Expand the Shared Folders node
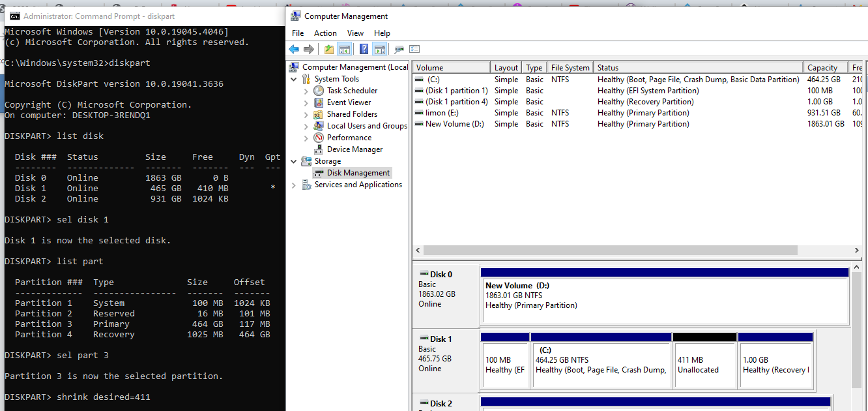The image size is (868, 411). 306,115
